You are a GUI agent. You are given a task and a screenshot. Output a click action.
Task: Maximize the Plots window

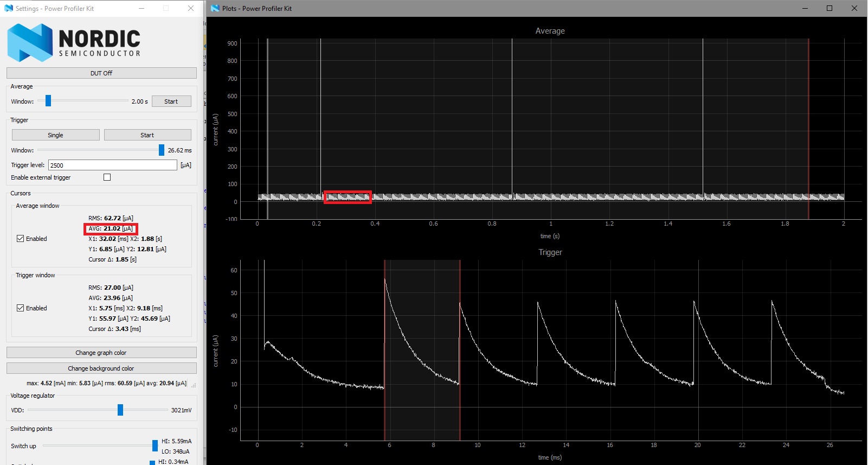(830, 8)
